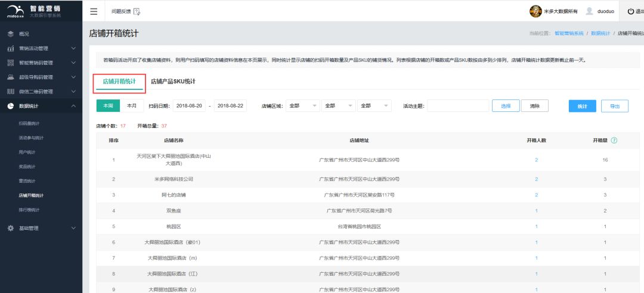Open 窜货统计 in the sidebar
The height and width of the screenshot is (293, 644).
(x=27, y=181)
